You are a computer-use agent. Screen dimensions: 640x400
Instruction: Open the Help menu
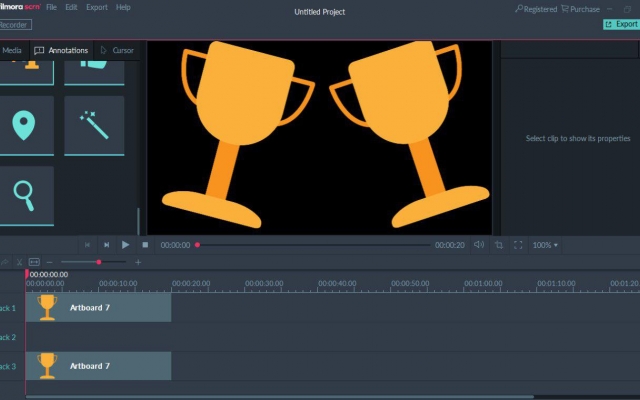pos(123,7)
